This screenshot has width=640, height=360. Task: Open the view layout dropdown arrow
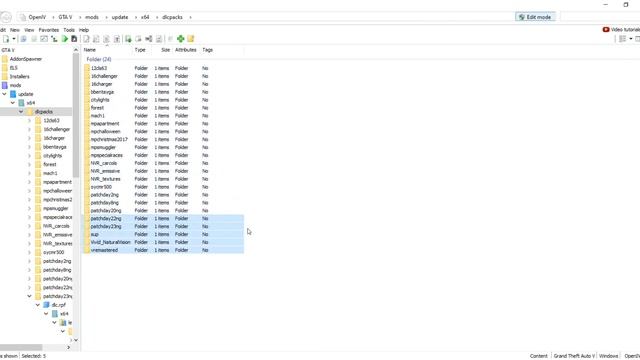pyautogui.click(x=631, y=39)
